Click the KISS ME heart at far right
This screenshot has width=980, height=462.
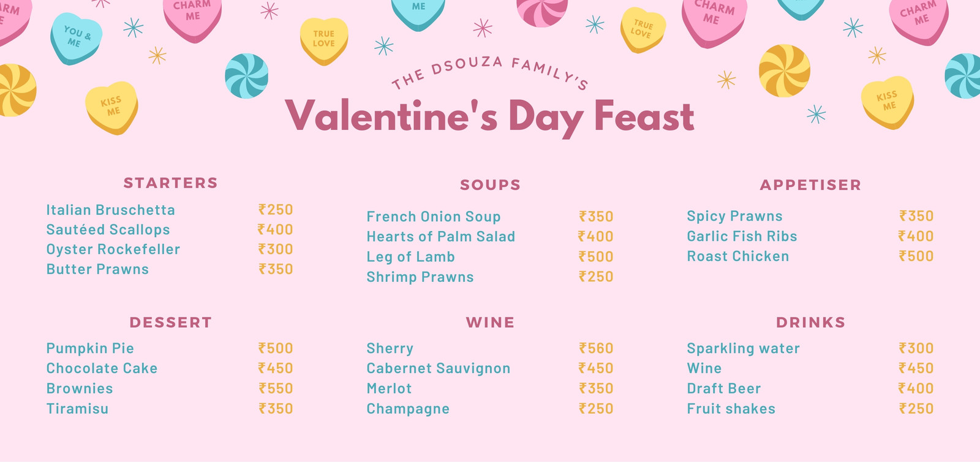pos(888,102)
